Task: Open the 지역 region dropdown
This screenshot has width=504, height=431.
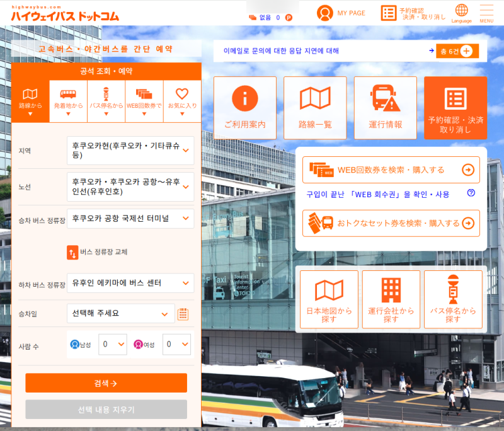Action: 130,151
